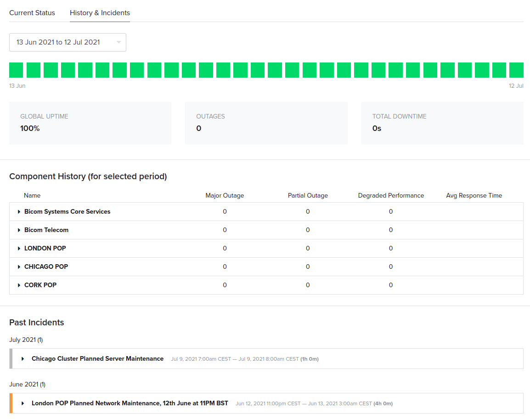Expand the Bicom Systems Core Services row

pyautogui.click(x=18, y=211)
